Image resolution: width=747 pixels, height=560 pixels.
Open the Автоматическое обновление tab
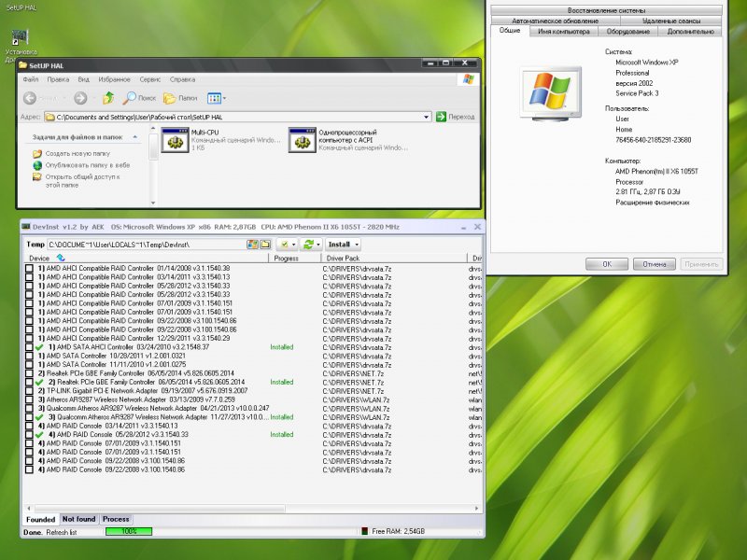point(555,21)
